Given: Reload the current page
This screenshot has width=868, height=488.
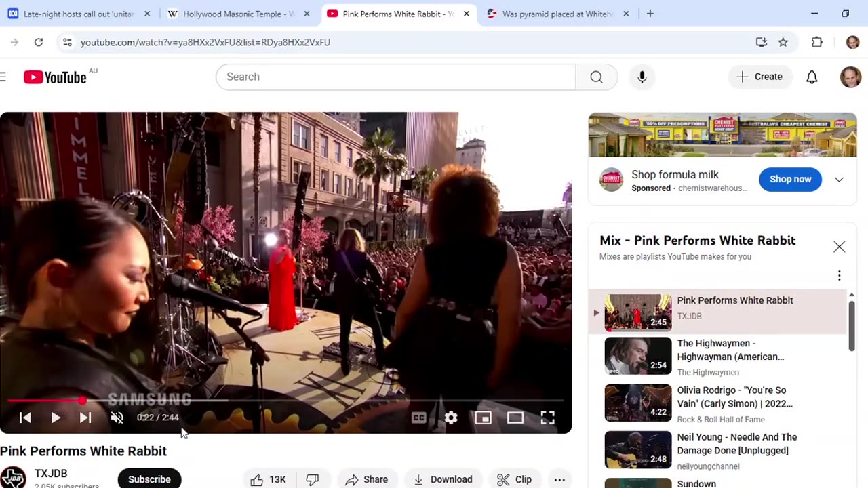Looking at the screenshot, I should pyautogui.click(x=39, y=42).
